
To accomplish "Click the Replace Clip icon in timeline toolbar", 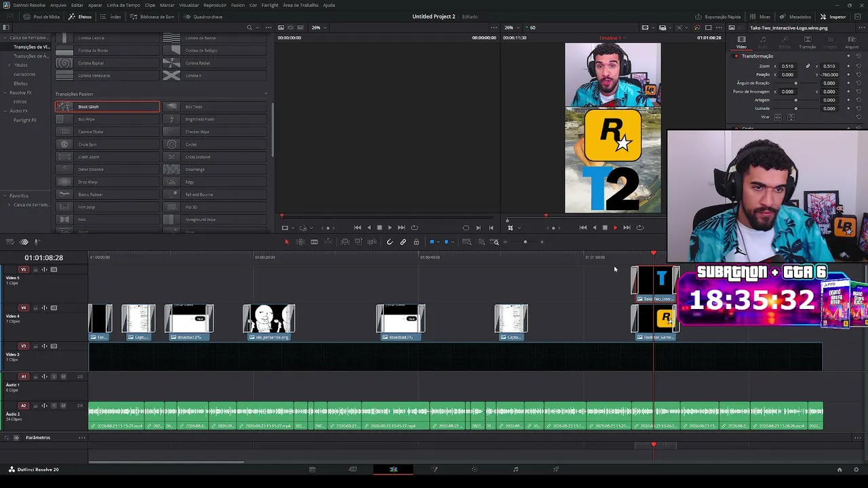I will (372, 242).
